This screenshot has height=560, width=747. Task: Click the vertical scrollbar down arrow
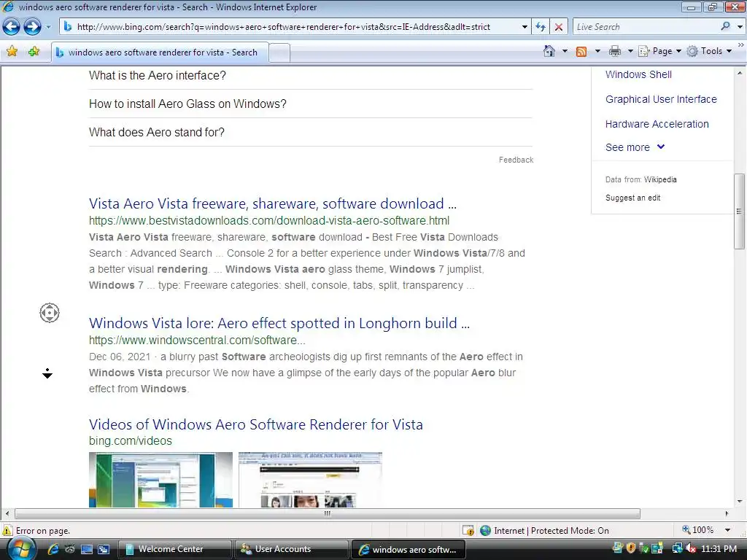click(x=740, y=502)
